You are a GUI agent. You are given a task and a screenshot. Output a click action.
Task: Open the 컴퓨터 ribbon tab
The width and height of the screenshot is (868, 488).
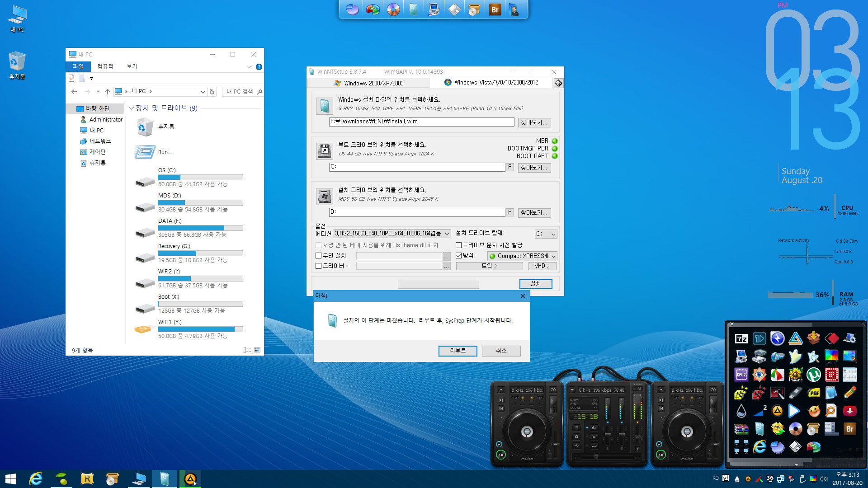[105, 66]
